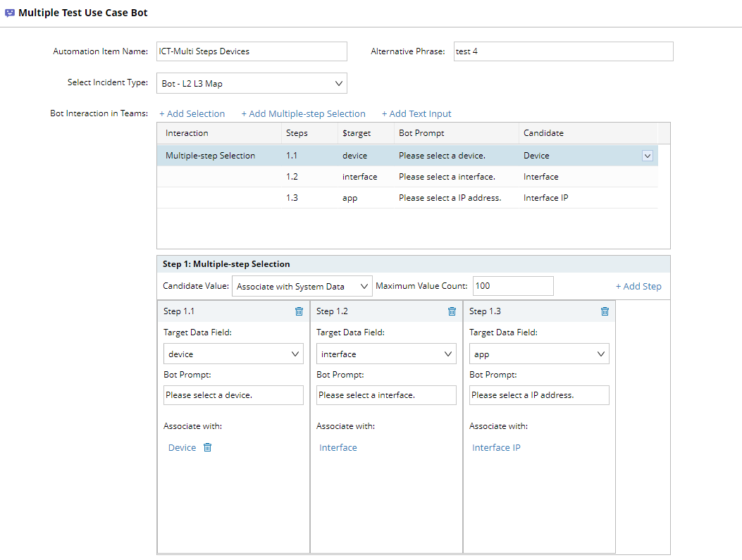Click + Add Multiple-step Selection link
742x560 pixels.
point(303,114)
